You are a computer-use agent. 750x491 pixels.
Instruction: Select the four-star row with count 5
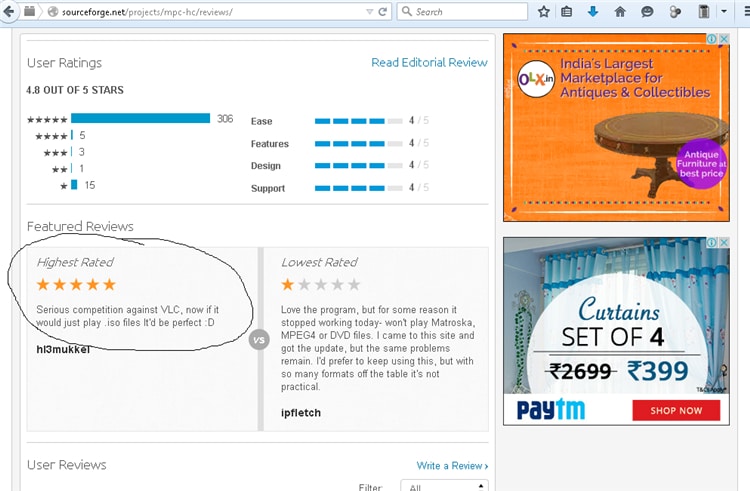60,136
